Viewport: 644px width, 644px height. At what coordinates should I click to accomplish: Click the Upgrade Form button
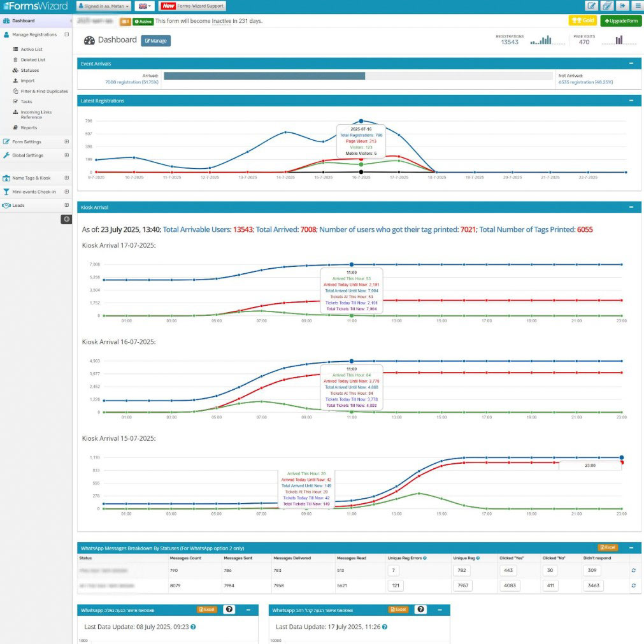point(620,21)
